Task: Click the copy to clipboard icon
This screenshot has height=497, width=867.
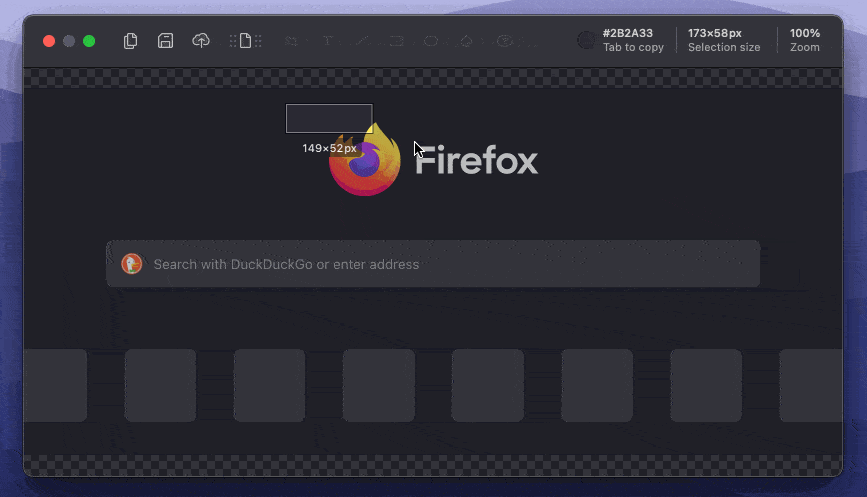Action: 130,41
